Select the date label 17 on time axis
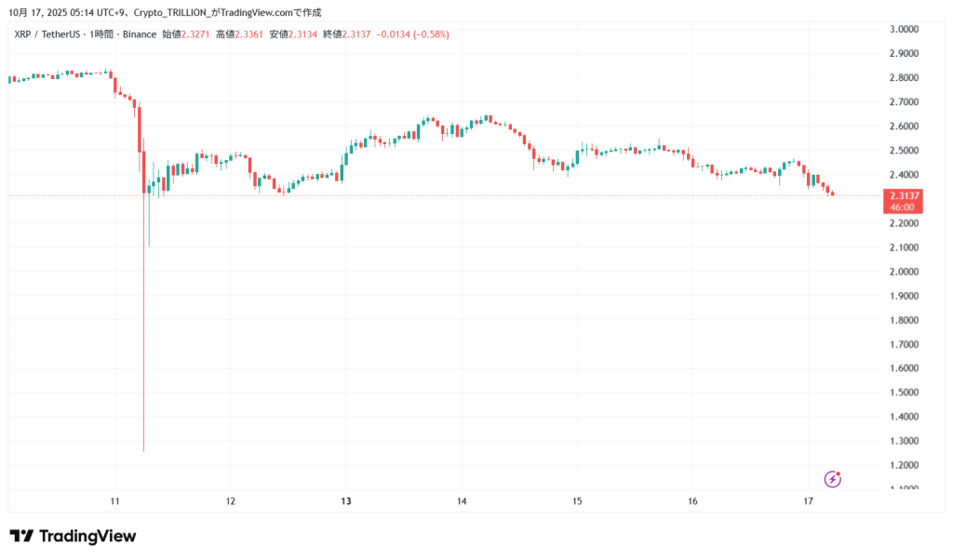This screenshot has height=560, width=953. 808,501
